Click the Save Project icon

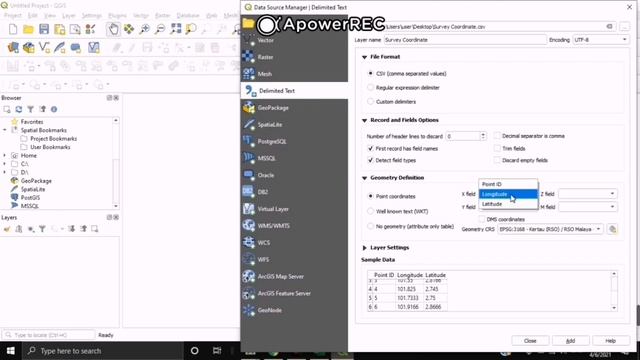click(44, 29)
